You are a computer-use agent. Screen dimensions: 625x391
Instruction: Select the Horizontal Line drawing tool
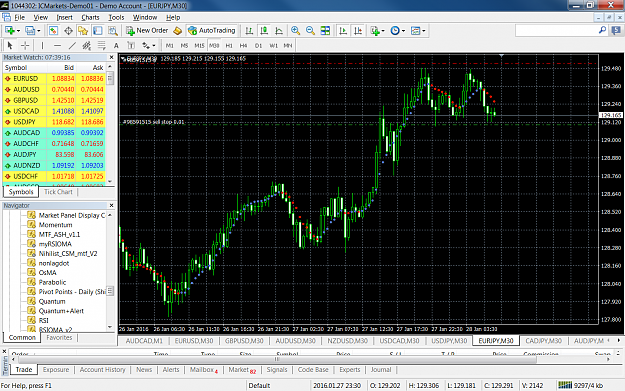57,45
